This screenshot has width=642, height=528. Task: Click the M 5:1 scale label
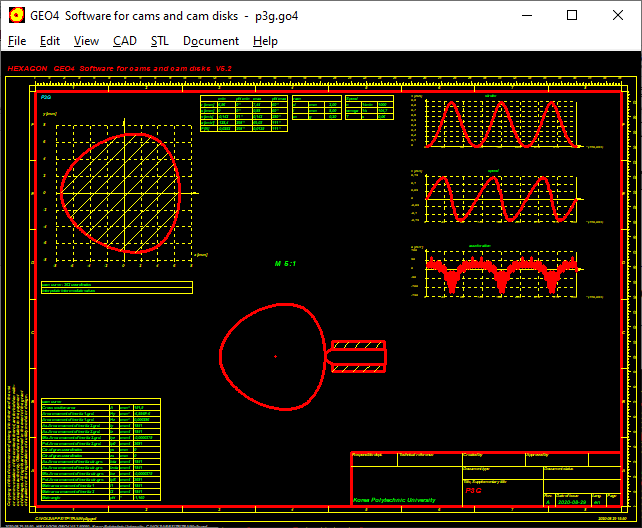287,263
